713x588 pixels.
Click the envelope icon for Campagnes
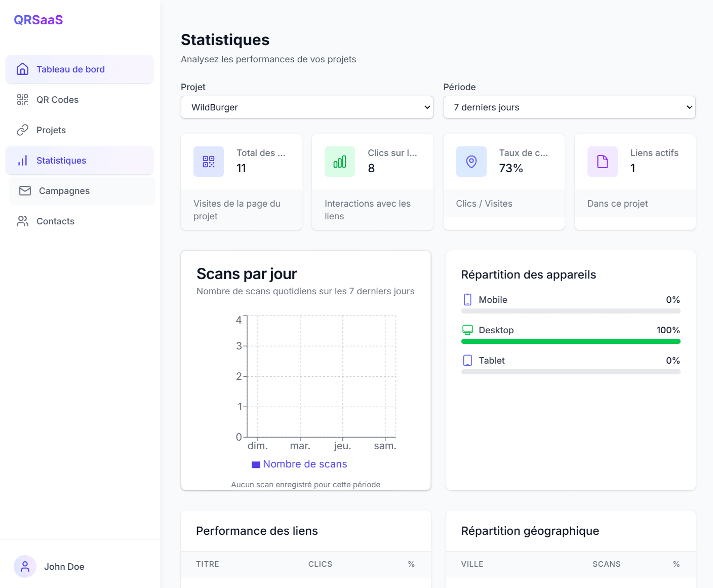coord(25,191)
